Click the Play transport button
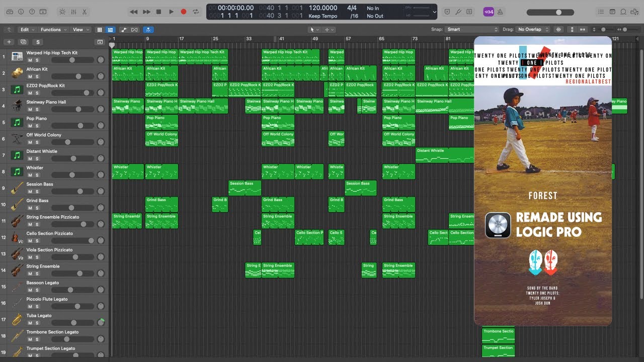Image resolution: width=644 pixels, height=362 pixels. (171, 12)
